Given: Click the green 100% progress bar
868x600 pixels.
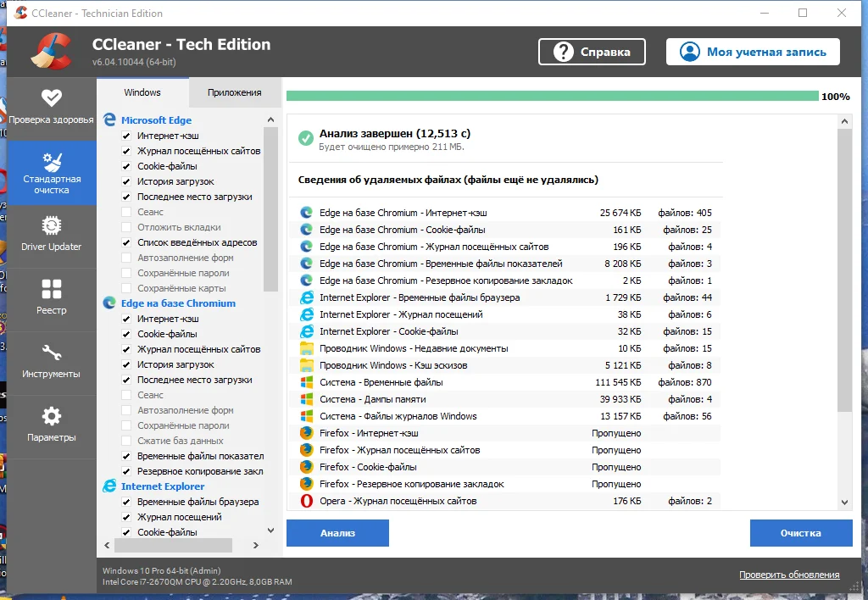Looking at the screenshot, I should [552, 97].
